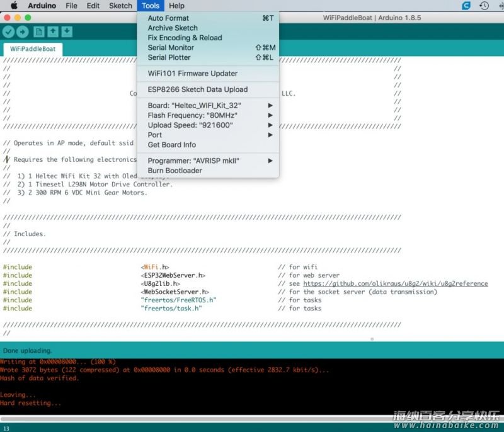This screenshot has width=504, height=432.
Task: Click the "Hash of data verified." console line
Action: 39,378
